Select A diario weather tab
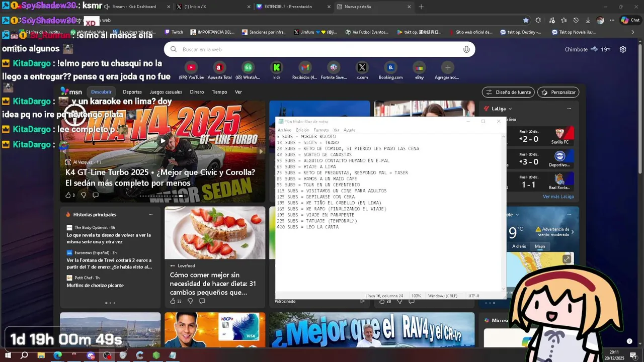This screenshot has height=362, width=644. tap(519, 246)
